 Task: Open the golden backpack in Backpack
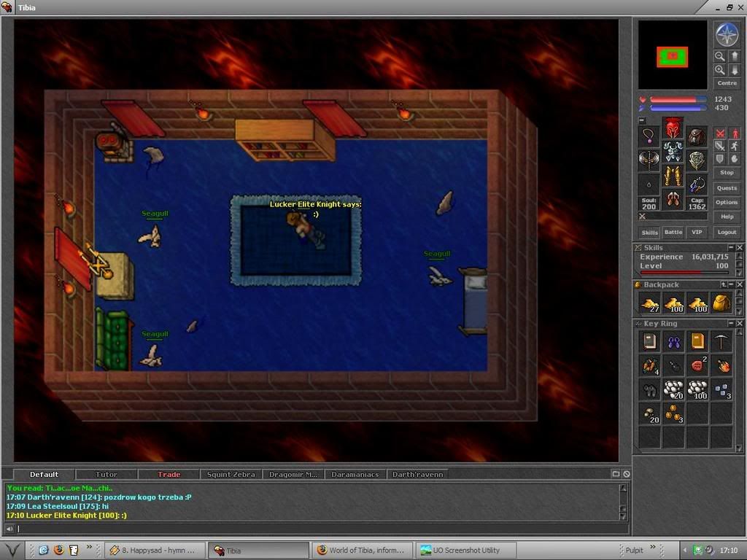[721, 304]
